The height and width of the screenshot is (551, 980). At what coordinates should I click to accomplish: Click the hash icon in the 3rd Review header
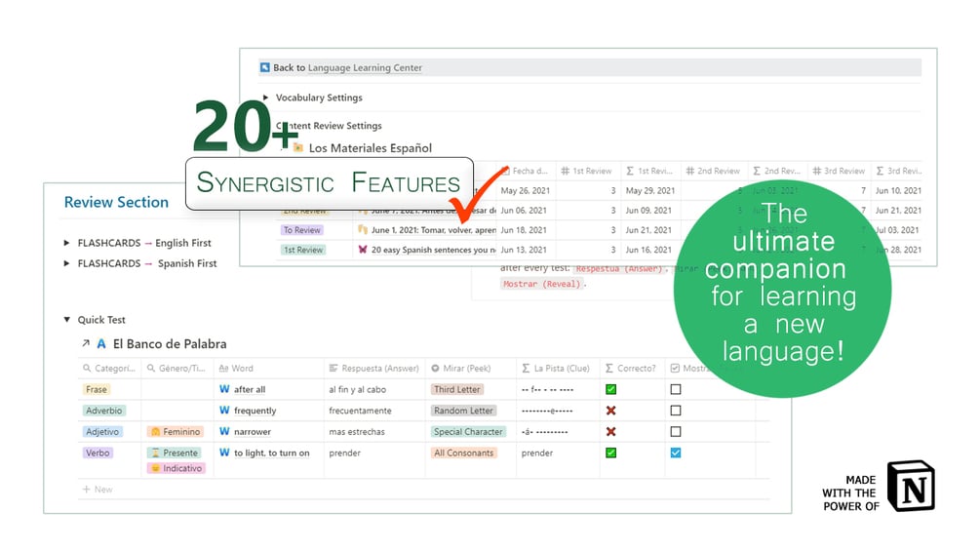pos(816,171)
